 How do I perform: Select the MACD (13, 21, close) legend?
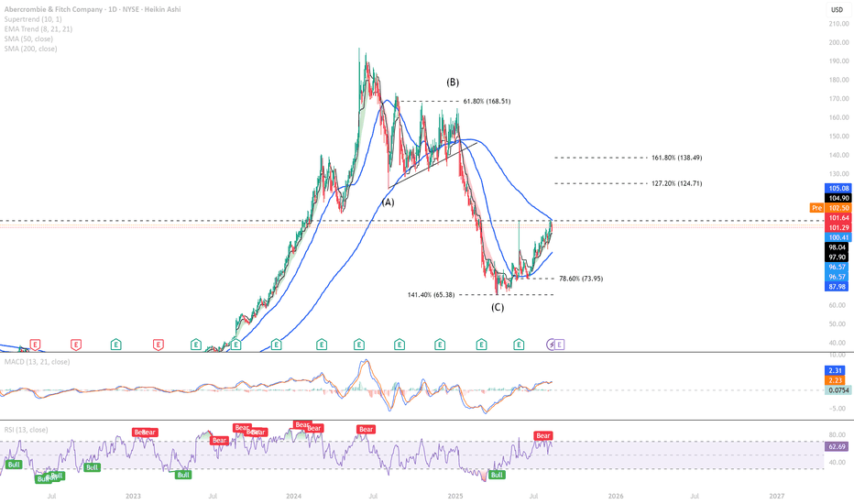click(37, 362)
